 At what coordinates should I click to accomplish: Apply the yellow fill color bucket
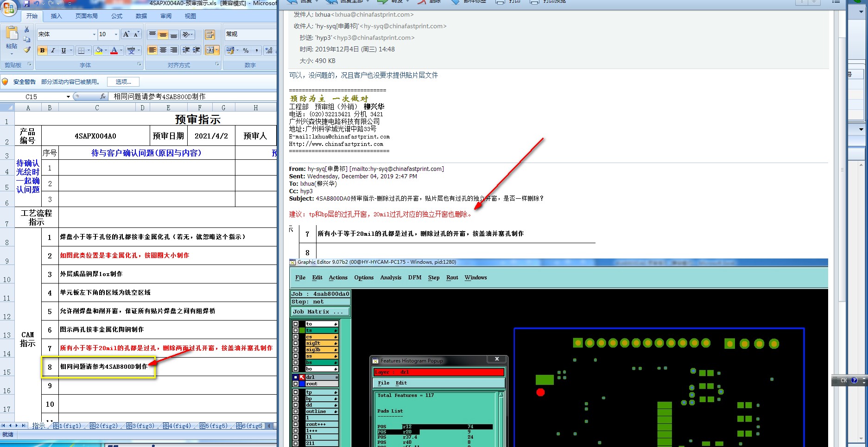point(99,50)
